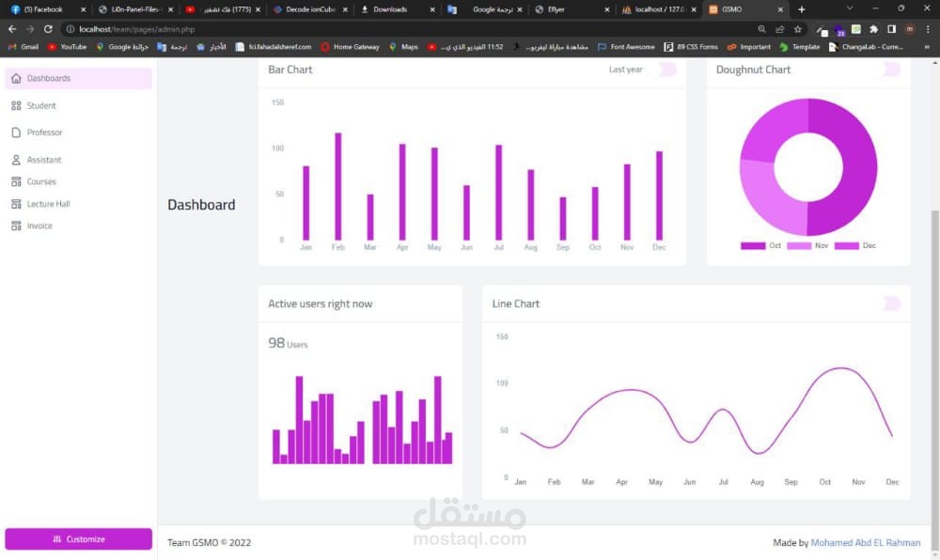Viewport: 940px width, 560px height.
Task: Switch to the localhost / 127.0 tab
Action: [x=659, y=9]
